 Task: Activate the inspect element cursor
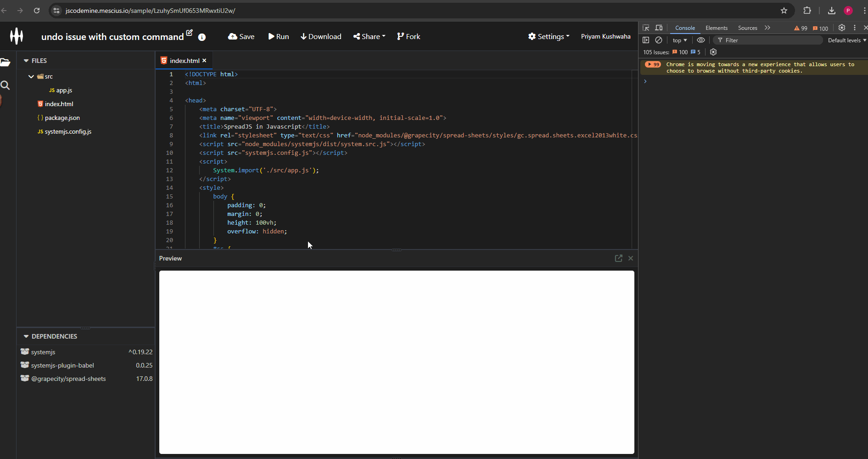[x=646, y=28]
